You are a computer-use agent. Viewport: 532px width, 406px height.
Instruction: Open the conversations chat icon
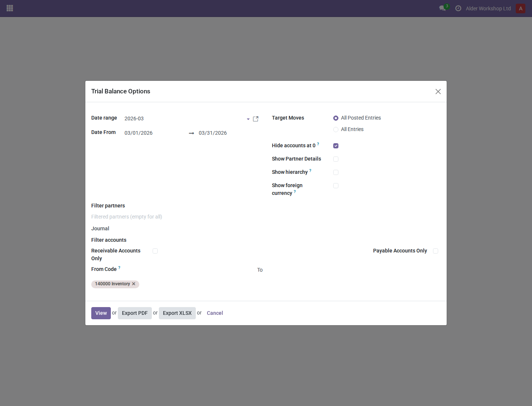point(442,8)
